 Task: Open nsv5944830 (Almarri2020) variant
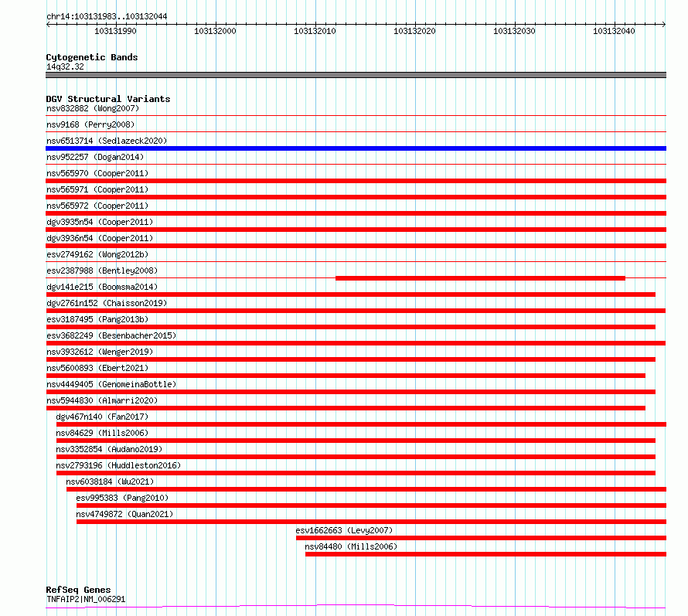click(x=102, y=400)
